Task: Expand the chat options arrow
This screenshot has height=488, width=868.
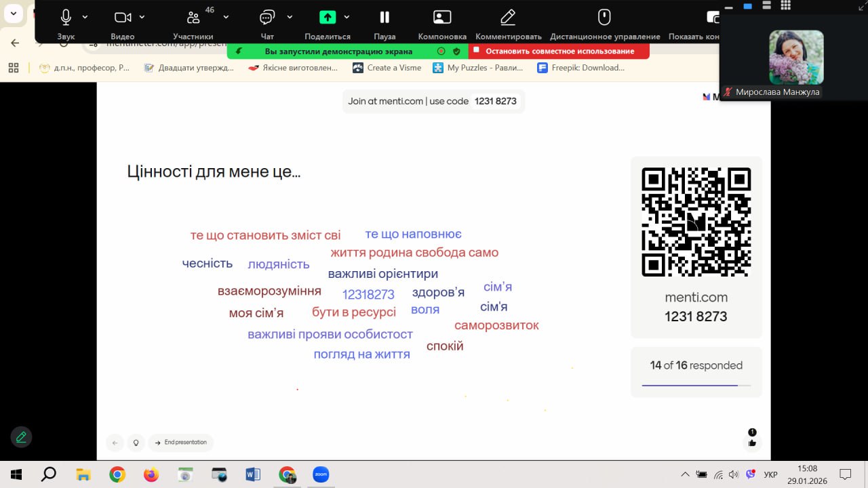Action: (x=290, y=17)
